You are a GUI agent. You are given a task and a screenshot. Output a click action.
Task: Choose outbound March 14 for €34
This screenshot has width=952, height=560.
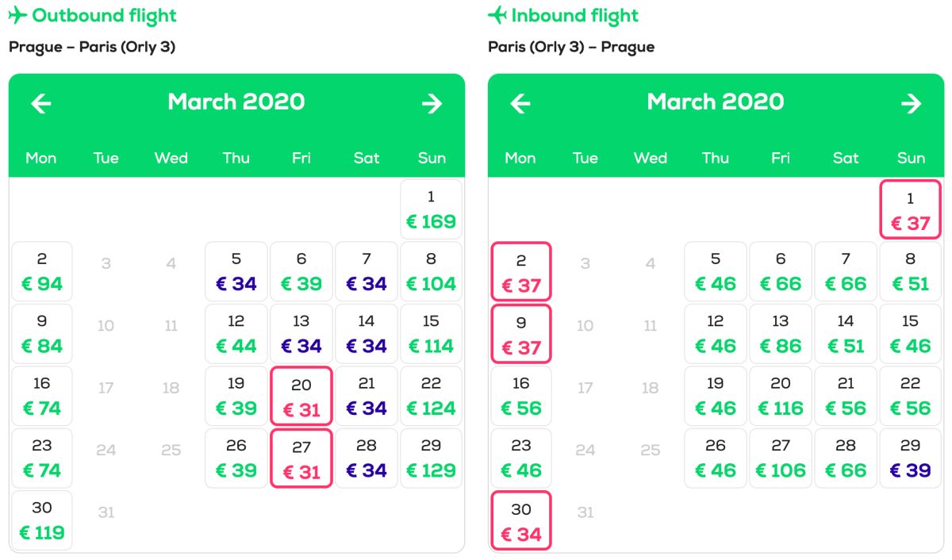pyautogui.click(x=367, y=334)
